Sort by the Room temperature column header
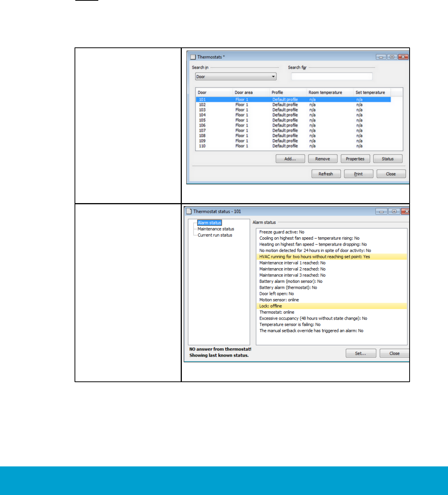Image resolution: width=448 pixels, height=495 pixels. (x=330, y=92)
